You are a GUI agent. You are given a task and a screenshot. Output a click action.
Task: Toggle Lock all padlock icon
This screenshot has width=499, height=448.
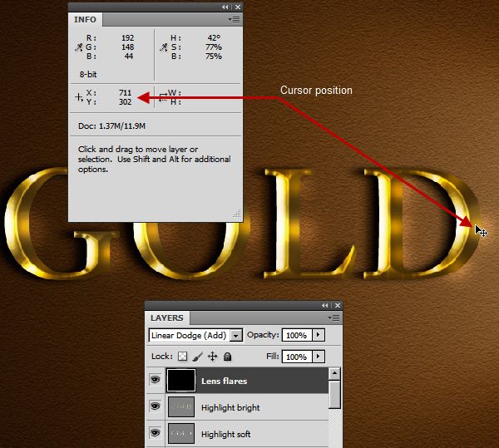coord(227,357)
